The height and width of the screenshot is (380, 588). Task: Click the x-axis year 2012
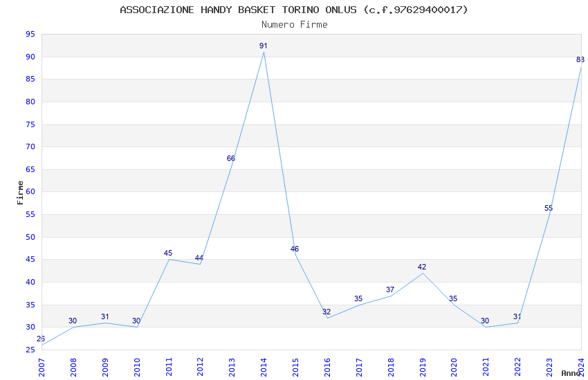click(200, 368)
